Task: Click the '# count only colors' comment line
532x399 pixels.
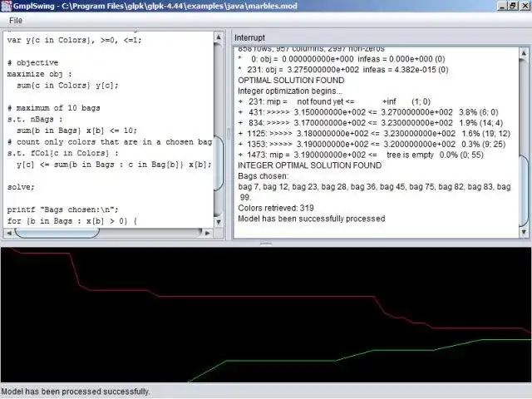Action: 110,142
